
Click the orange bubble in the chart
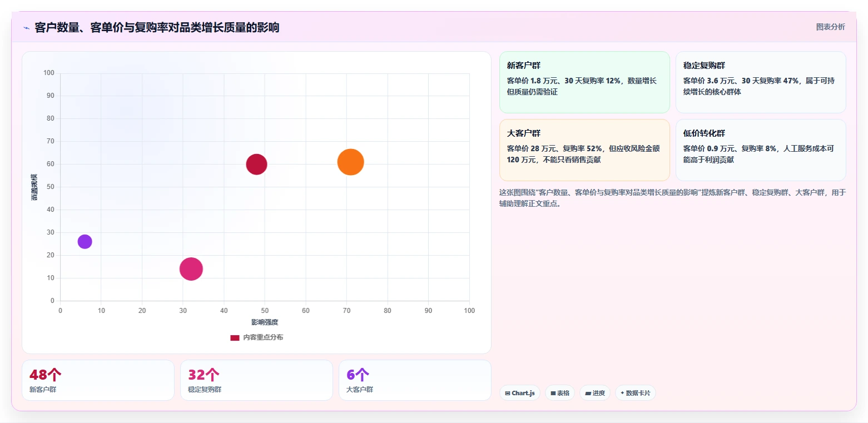tap(350, 162)
